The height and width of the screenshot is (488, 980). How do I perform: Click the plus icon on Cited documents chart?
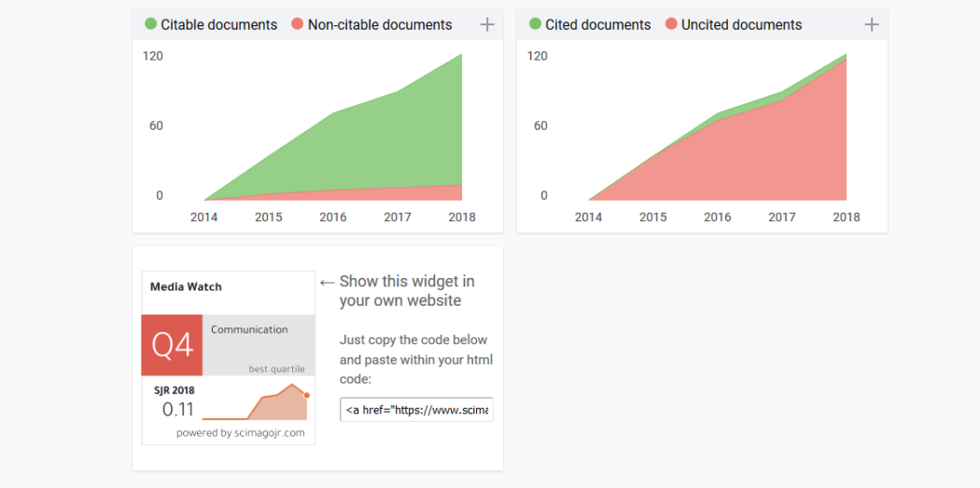click(871, 25)
